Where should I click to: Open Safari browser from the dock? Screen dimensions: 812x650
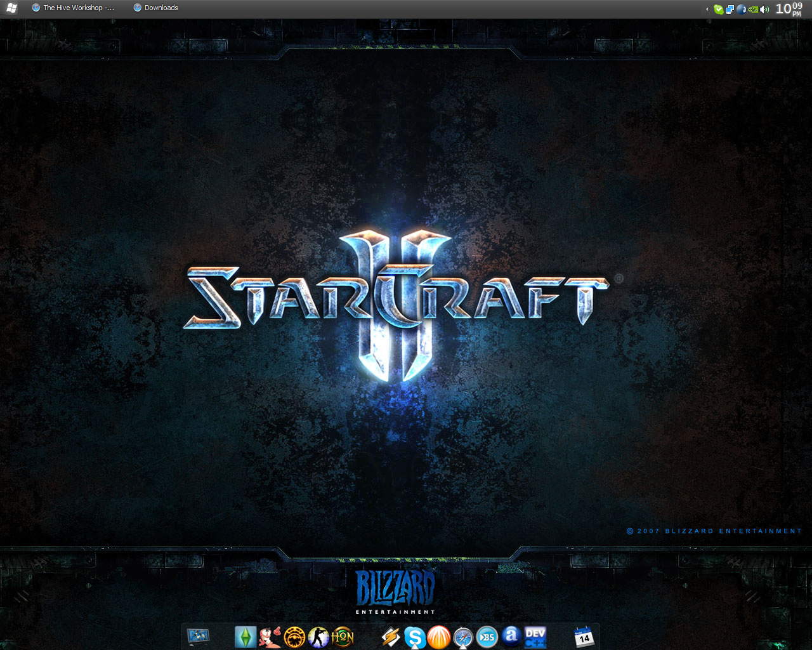click(x=463, y=637)
